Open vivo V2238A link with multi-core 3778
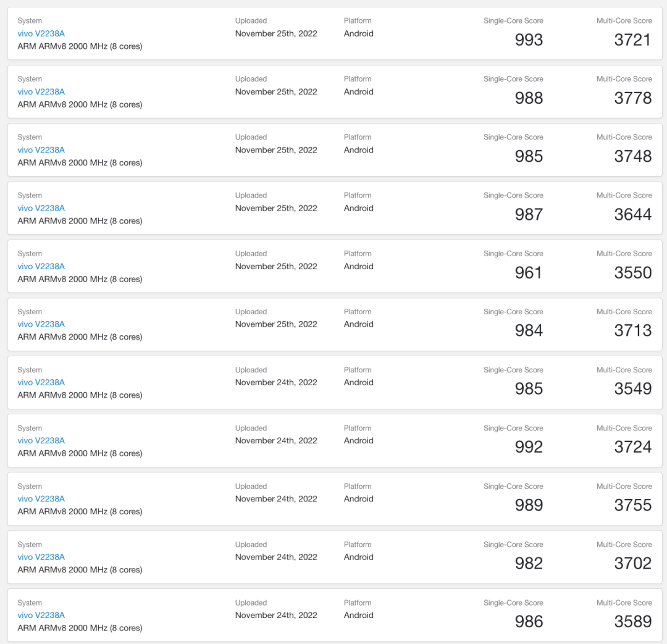The height and width of the screenshot is (644, 667). tap(41, 91)
